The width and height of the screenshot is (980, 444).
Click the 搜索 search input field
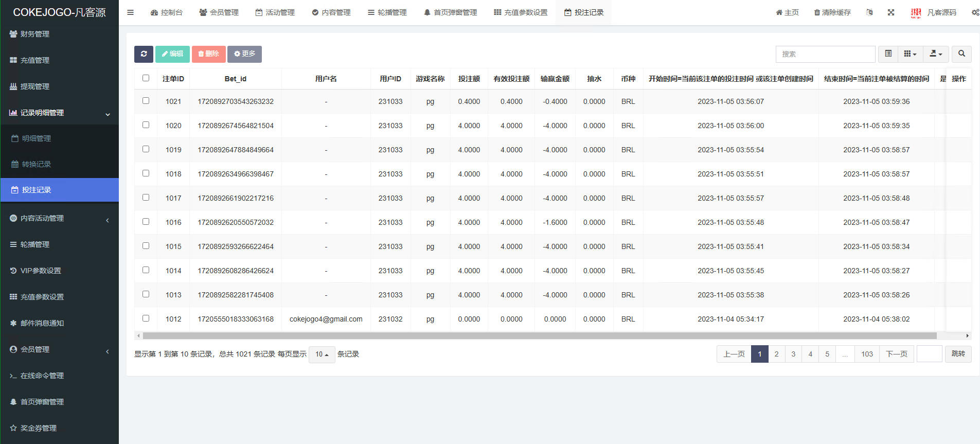(x=825, y=54)
